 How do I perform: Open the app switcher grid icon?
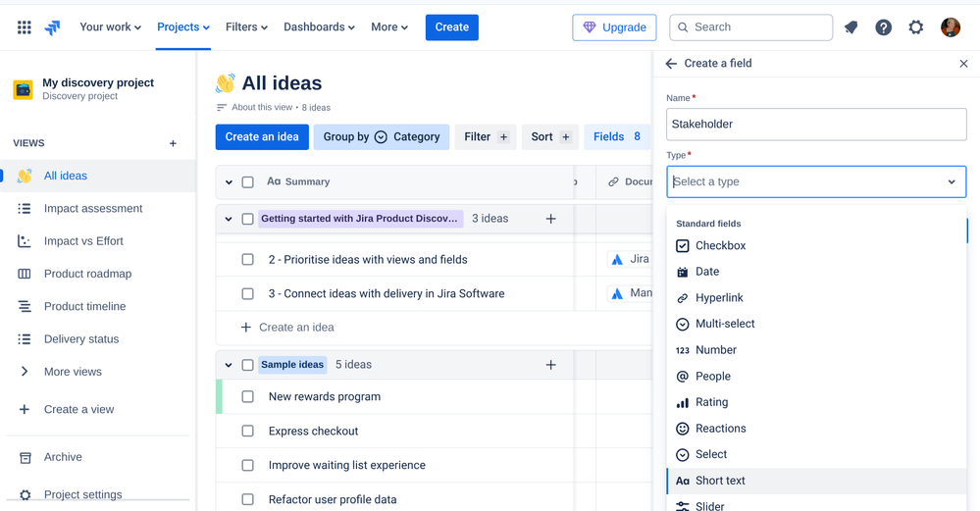[x=25, y=27]
